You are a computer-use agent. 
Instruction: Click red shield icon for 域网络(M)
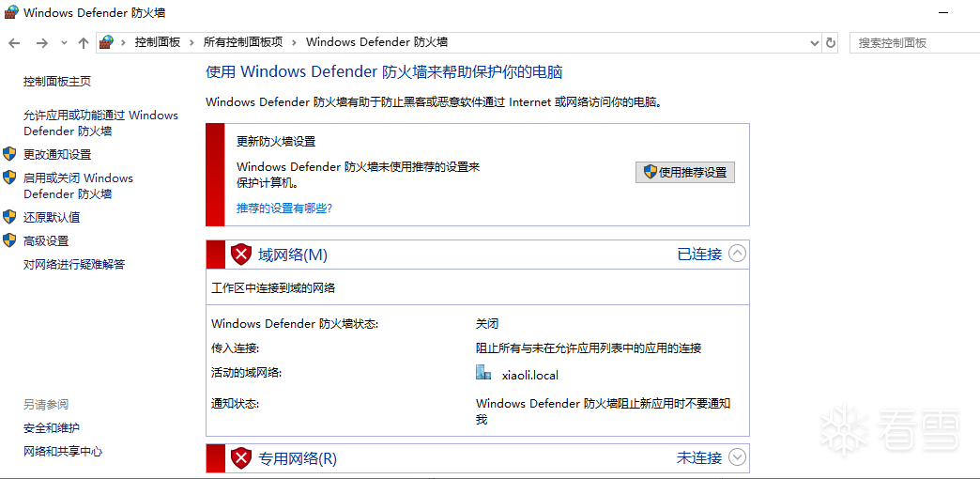pyautogui.click(x=240, y=254)
